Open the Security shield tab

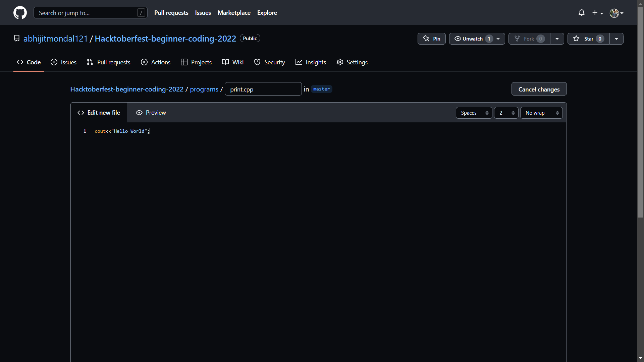(x=269, y=62)
